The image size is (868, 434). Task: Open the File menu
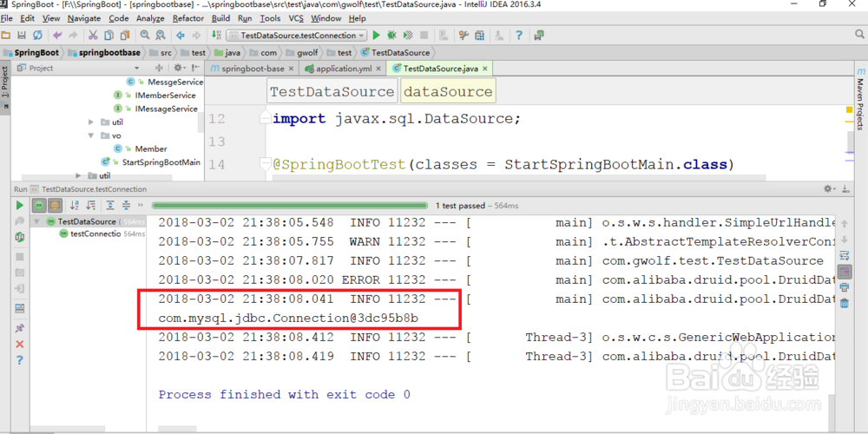click(x=6, y=18)
